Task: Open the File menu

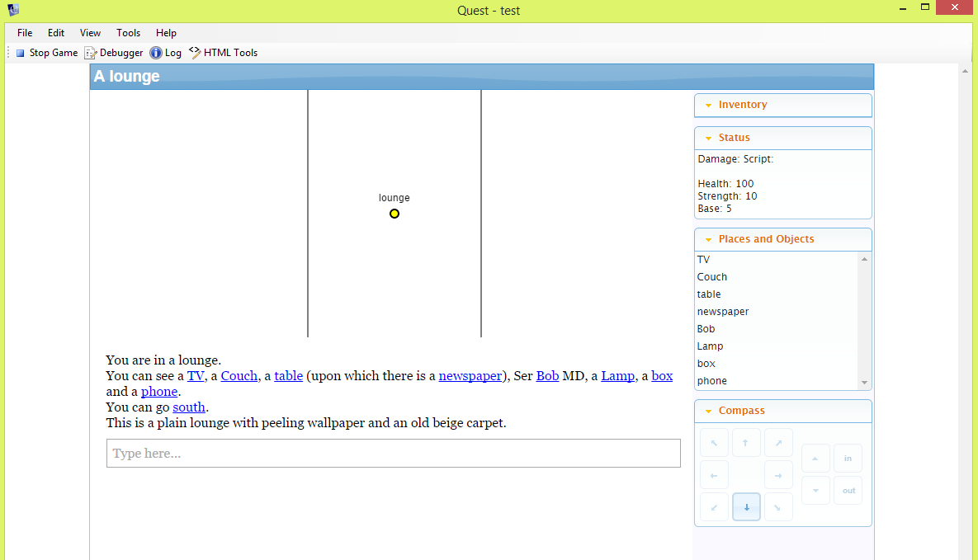Action: click(x=25, y=33)
